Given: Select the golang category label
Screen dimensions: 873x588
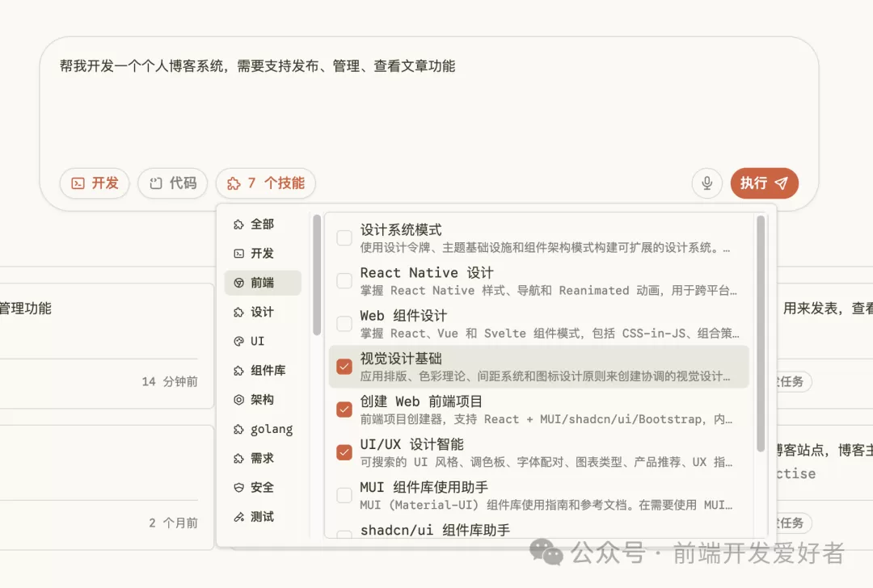Looking at the screenshot, I should coord(272,430).
